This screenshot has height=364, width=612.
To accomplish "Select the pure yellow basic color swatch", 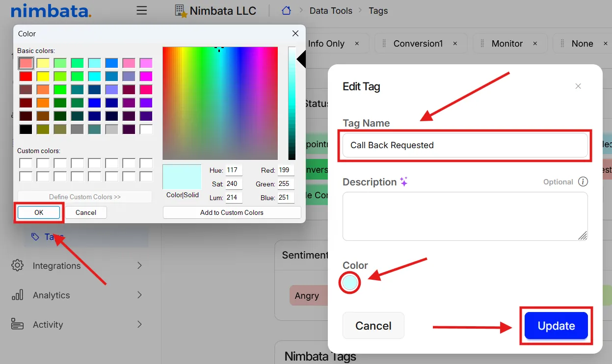I will [43, 76].
